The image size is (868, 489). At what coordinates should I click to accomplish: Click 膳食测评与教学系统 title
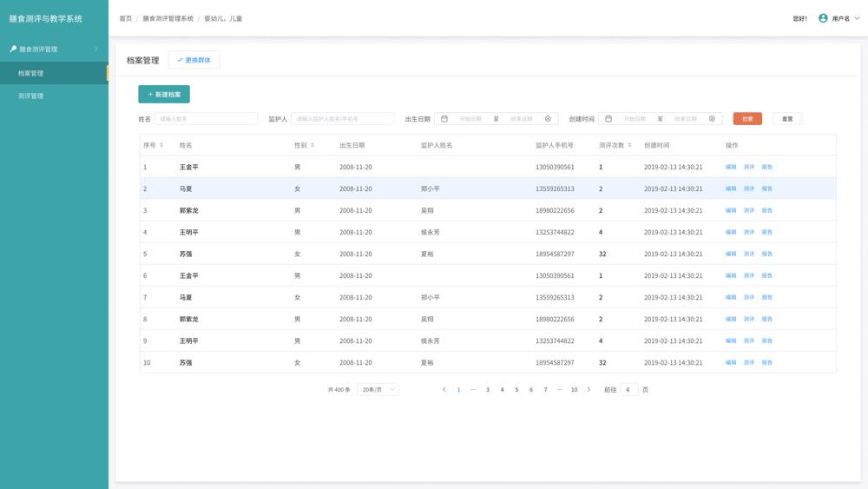click(x=45, y=18)
